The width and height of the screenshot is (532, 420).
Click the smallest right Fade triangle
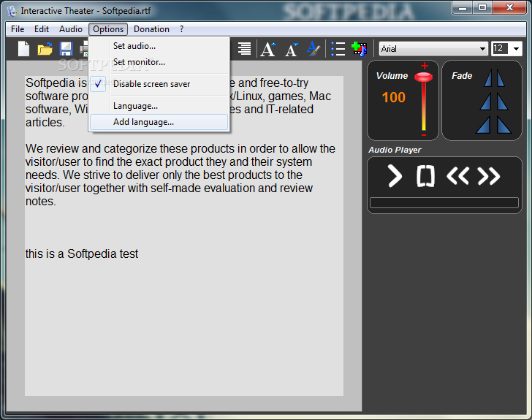click(501, 77)
